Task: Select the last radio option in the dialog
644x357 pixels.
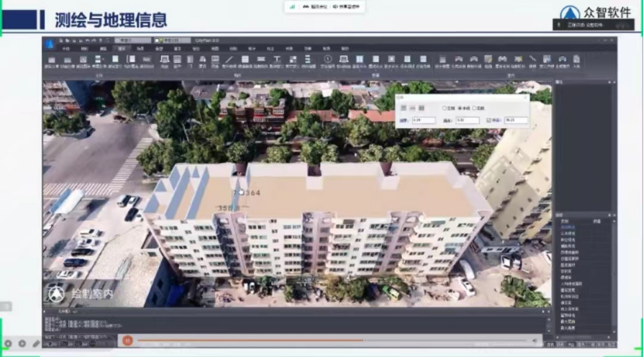Action: [x=475, y=108]
